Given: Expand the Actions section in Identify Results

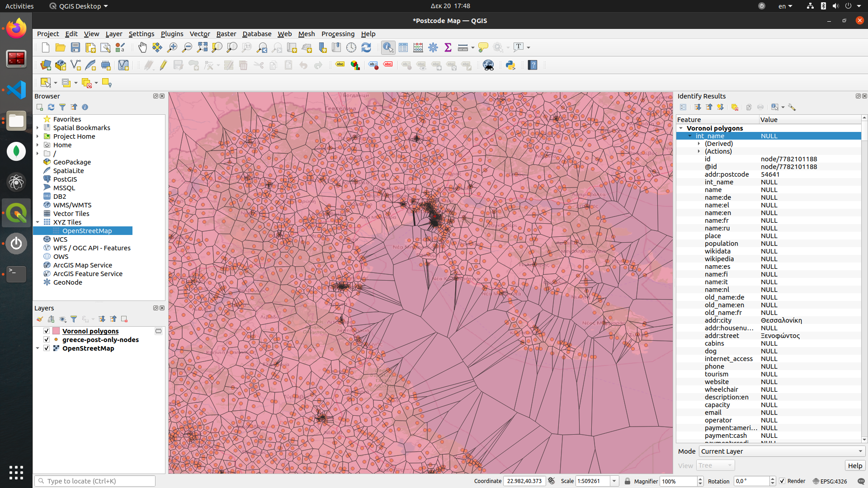Looking at the screenshot, I should click(x=698, y=151).
